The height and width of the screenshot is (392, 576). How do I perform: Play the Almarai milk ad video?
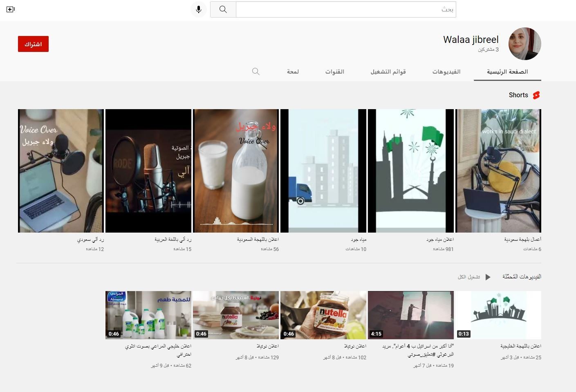pos(148,315)
